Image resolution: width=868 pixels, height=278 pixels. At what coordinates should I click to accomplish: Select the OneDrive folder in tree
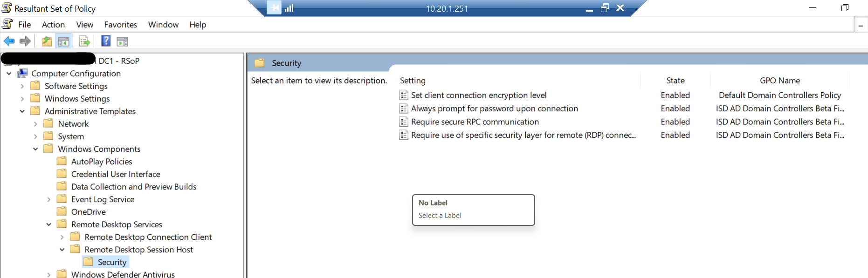[x=88, y=212]
